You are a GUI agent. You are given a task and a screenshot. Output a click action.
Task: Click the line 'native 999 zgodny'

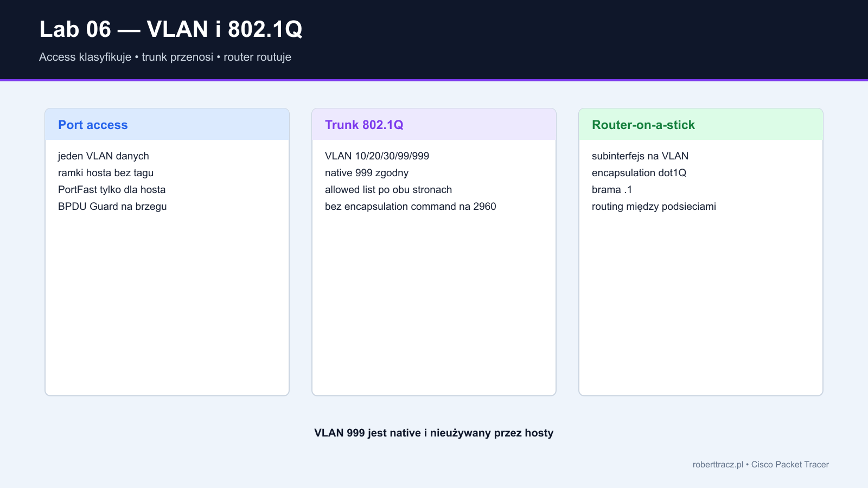click(367, 173)
